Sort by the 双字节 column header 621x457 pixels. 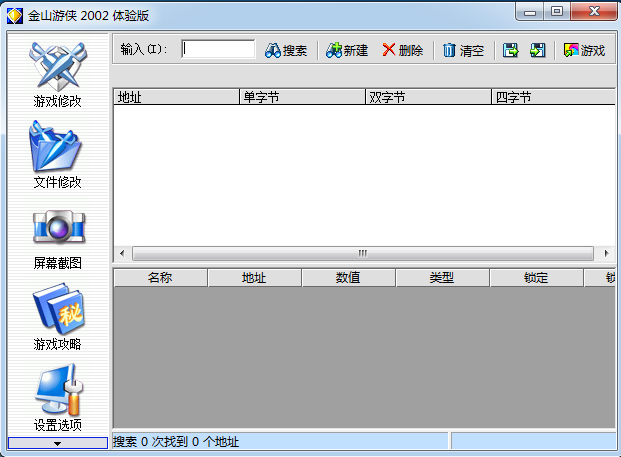[x=428, y=97]
